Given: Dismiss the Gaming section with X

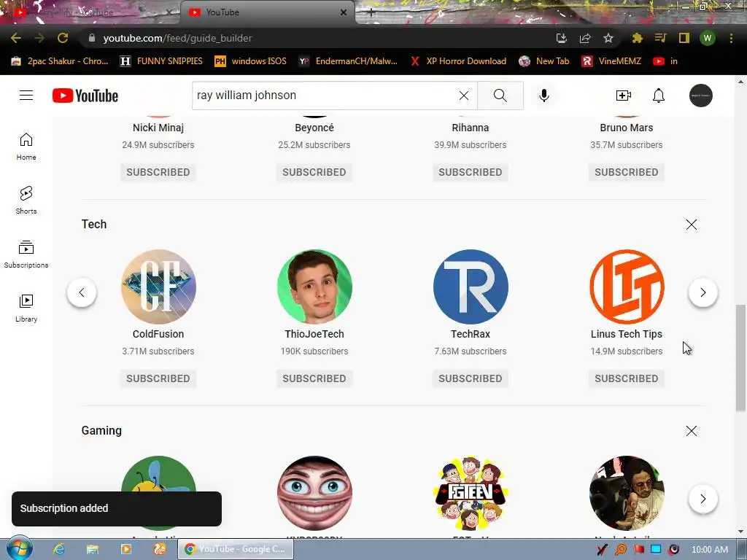Looking at the screenshot, I should coord(692,431).
